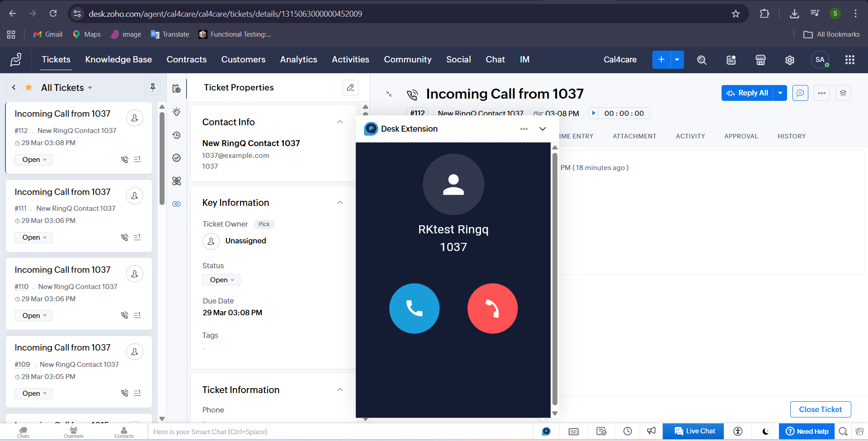Open Zoho Marketplace store icon
The image size is (868, 441).
tap(760, 60)
